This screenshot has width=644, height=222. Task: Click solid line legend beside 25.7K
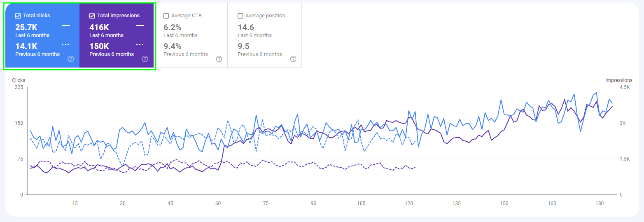[x=65, y=26]
